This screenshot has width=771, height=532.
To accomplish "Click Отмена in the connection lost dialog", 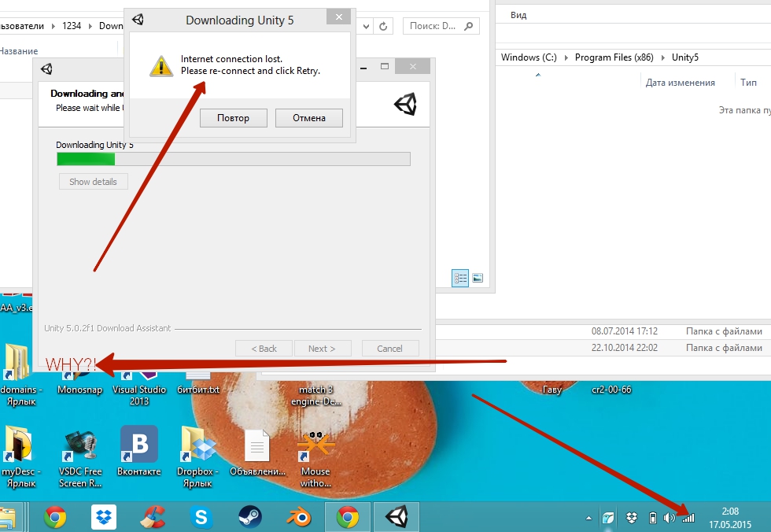I will click(x=309, y=118).
